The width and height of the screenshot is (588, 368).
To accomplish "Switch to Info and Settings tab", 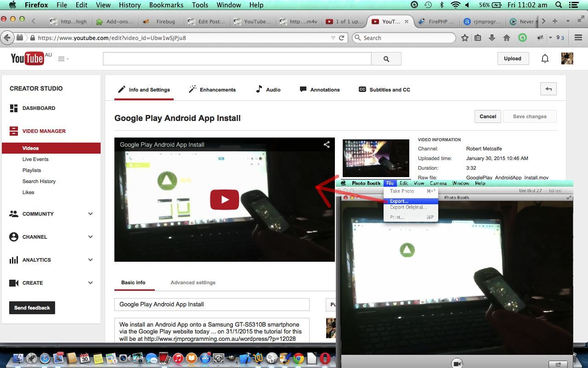I will tap(144, 90).
